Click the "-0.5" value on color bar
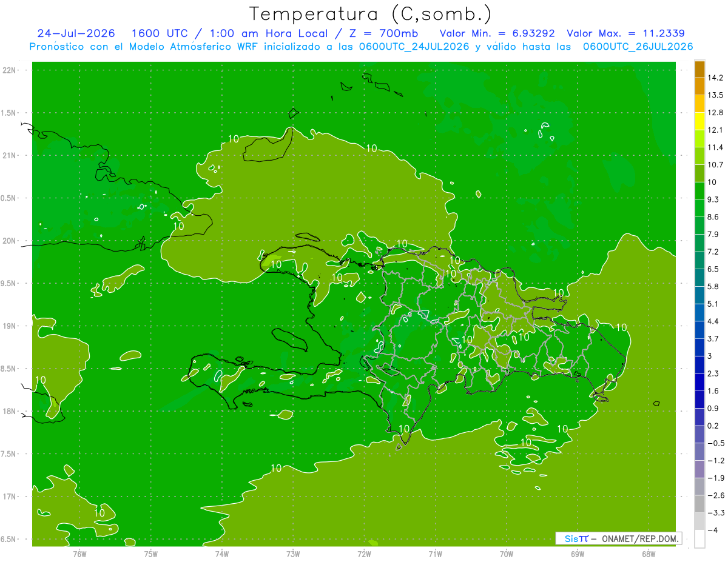728x562 pixels. point(716,443)
